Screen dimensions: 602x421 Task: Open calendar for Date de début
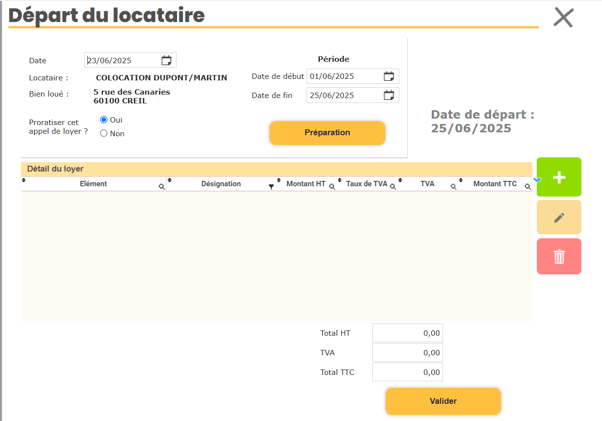coord(389,76)
